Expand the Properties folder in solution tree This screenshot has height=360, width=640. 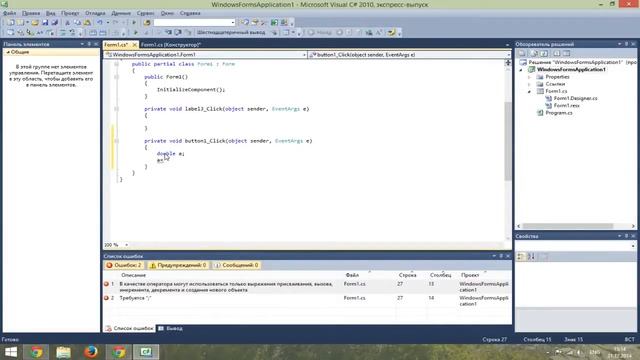[x=529, y=77]
